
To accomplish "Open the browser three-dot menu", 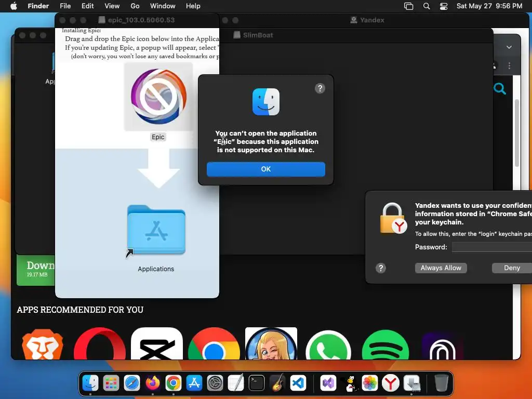I will point(509,65).
